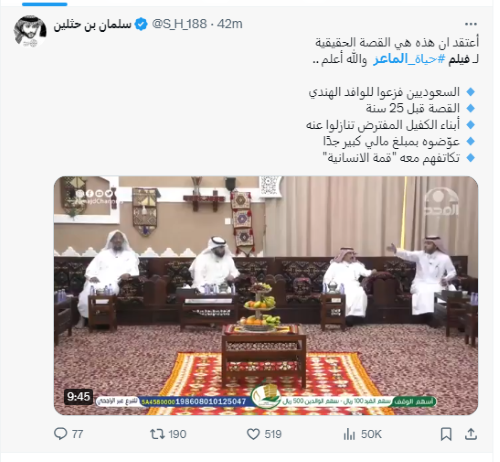
Task: Share the tweet with the upload icon
Action: click(x=471, y=434)
